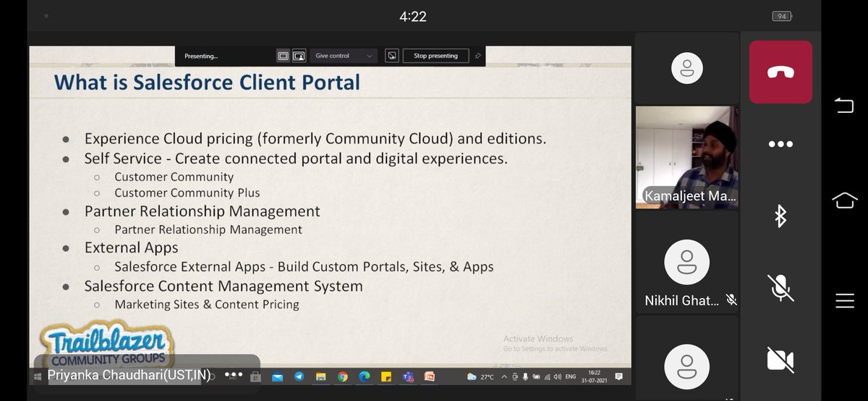Click Marketing Sites & Content Pricing sub-bullet
Image resolution: width=868 pixels, height=401 pixels.
[207, 304]
